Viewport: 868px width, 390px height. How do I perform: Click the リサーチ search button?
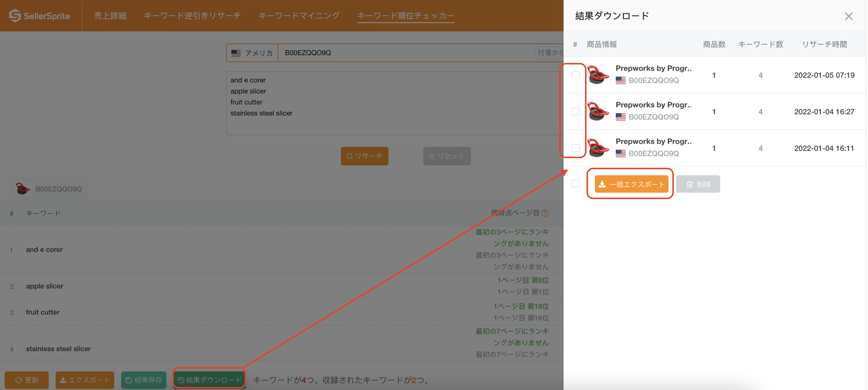[364, 156]
